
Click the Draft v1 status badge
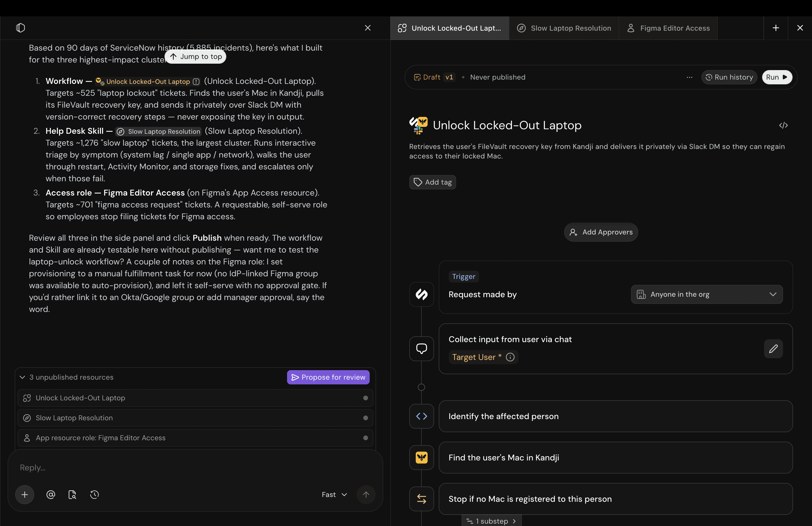pyautogui.click(x=434, y=77)
